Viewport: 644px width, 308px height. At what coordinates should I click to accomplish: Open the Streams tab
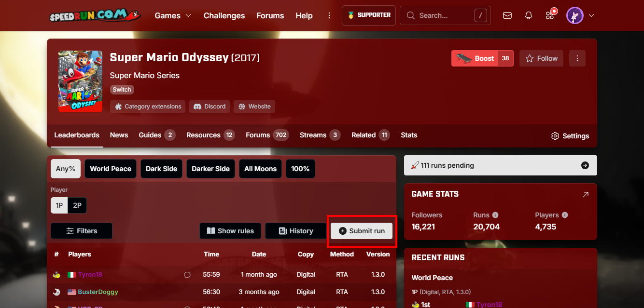(320, 135)
